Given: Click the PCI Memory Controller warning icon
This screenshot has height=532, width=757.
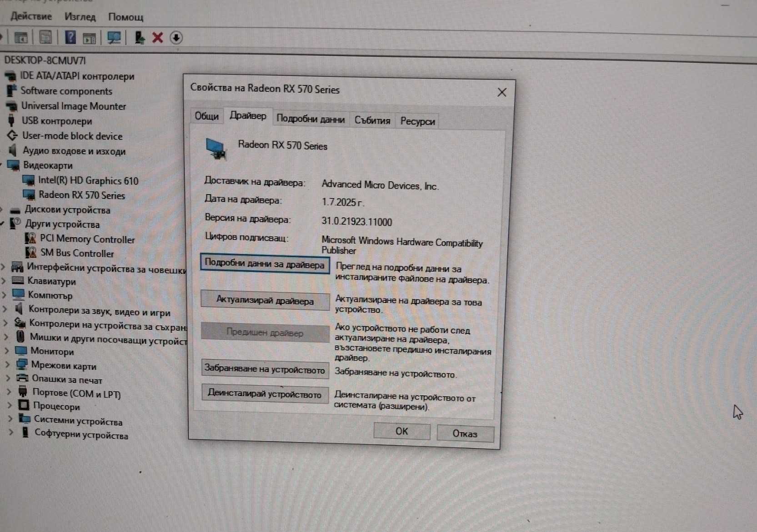Looking at the screenshot, I should pyautogui.click(x=30, y=239).
